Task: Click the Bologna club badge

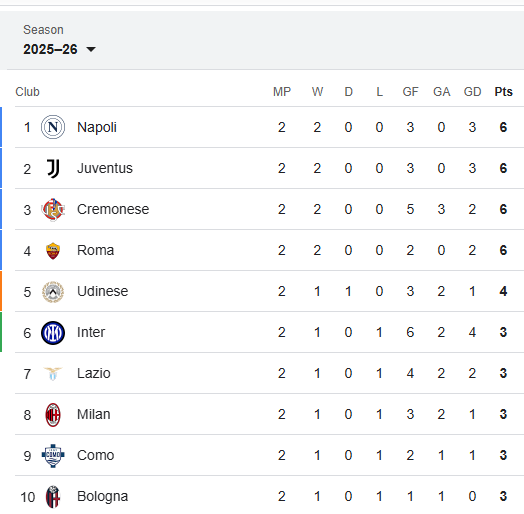Action: click(x=53, y=497)
